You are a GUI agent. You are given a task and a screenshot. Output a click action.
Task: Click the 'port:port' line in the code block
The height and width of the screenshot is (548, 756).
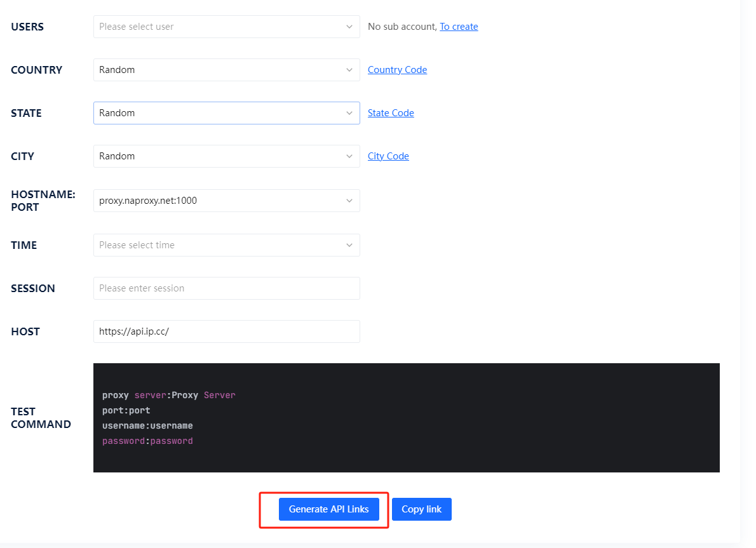(x=126, y=410)
